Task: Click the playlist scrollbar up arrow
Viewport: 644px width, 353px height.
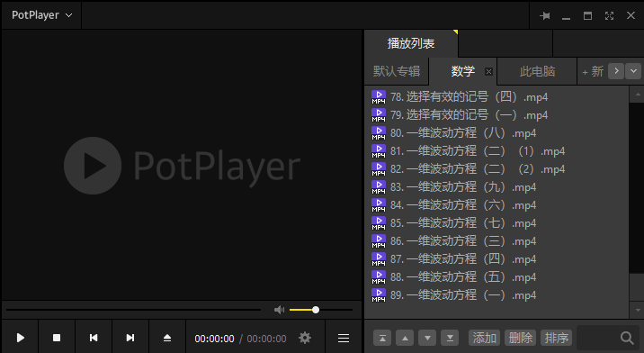Action: coord(638,95)
